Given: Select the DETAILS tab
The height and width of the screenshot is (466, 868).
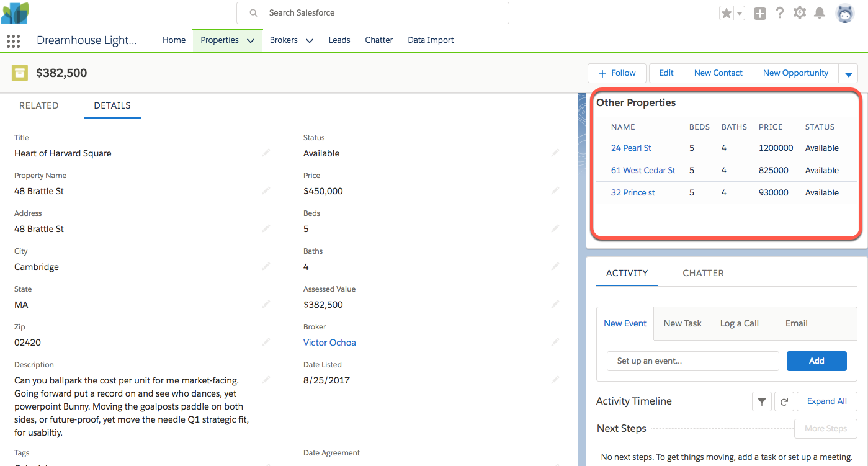Looking at the screenshot, I should (x=112, y=105).
